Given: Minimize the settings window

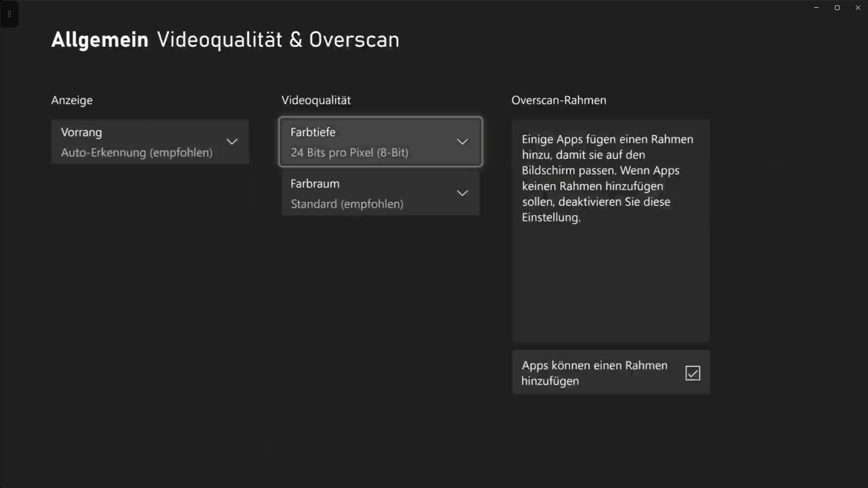Looking at the screenshot, I should (x=816, y=8).
